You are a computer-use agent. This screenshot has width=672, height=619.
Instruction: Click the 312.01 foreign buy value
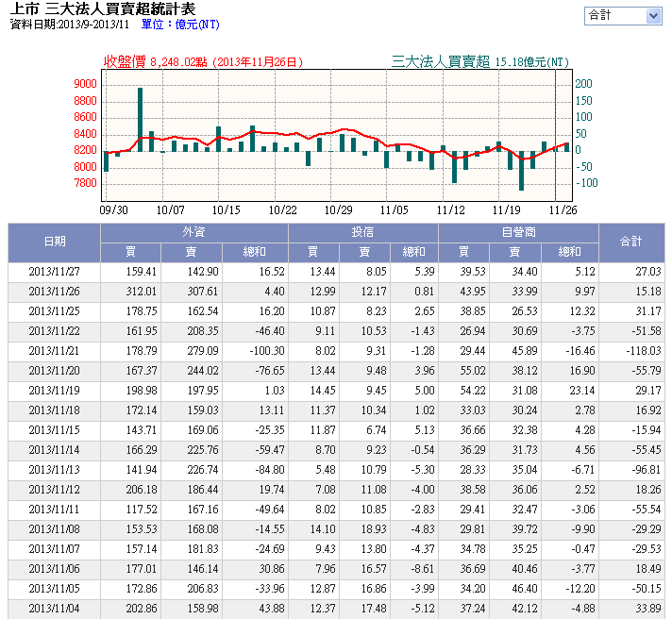coord(142,292)
